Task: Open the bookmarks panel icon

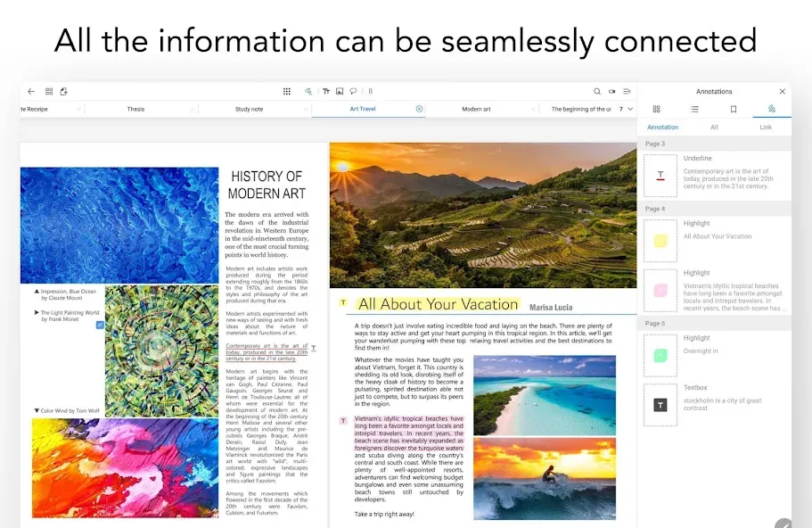Action: 734,110
